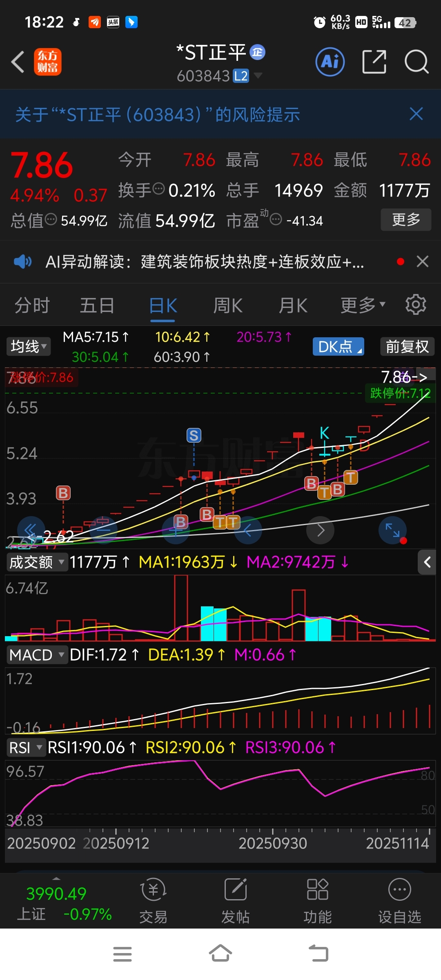The height and width of the screenshot is (980, 441).
Task: Expand the stock code L2 dropdown arrow
Action: tap(258, 76)
